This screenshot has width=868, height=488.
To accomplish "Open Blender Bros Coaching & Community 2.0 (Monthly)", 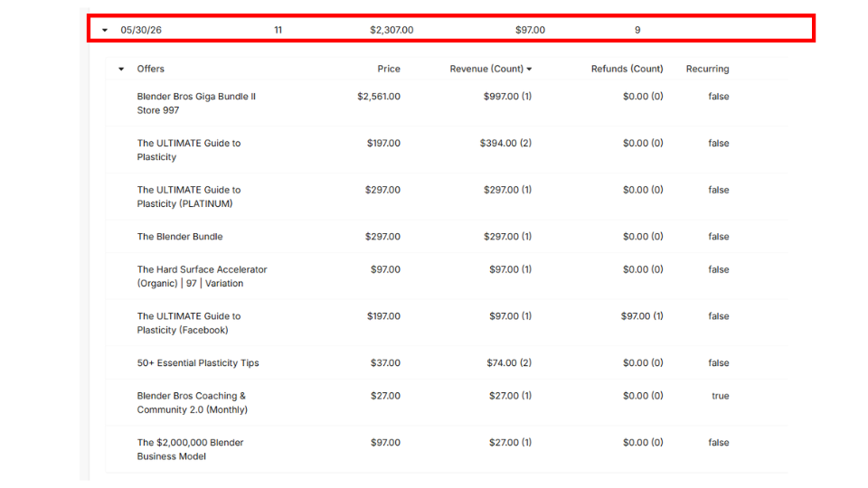I will pyautogui.click(x=192, y=402).
